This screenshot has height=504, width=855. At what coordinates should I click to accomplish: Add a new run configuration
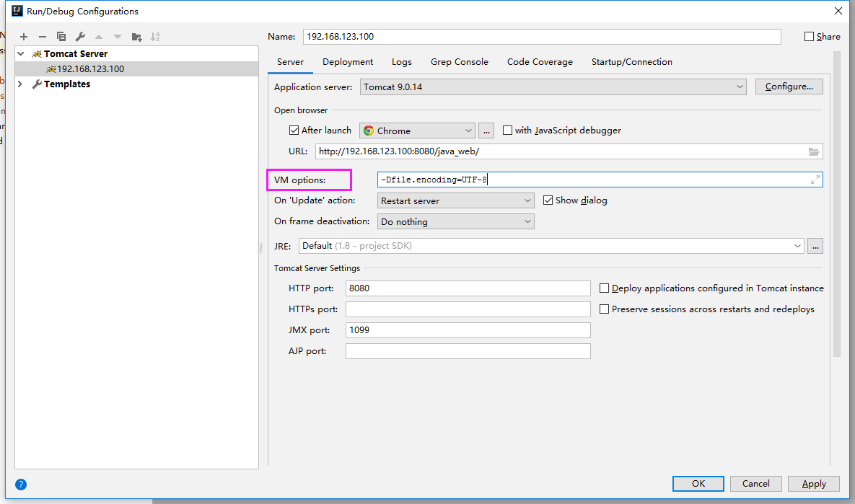click(23, 36)
